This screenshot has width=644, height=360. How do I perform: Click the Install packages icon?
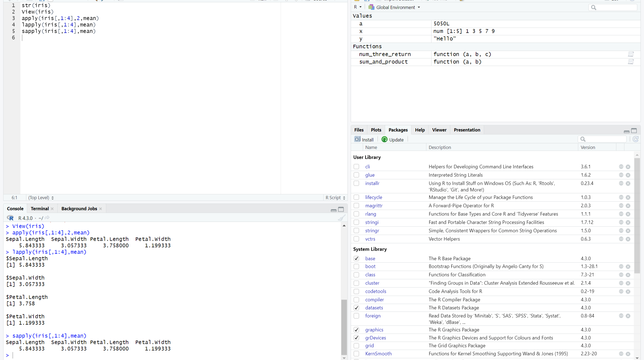click(x=357, y=139)
